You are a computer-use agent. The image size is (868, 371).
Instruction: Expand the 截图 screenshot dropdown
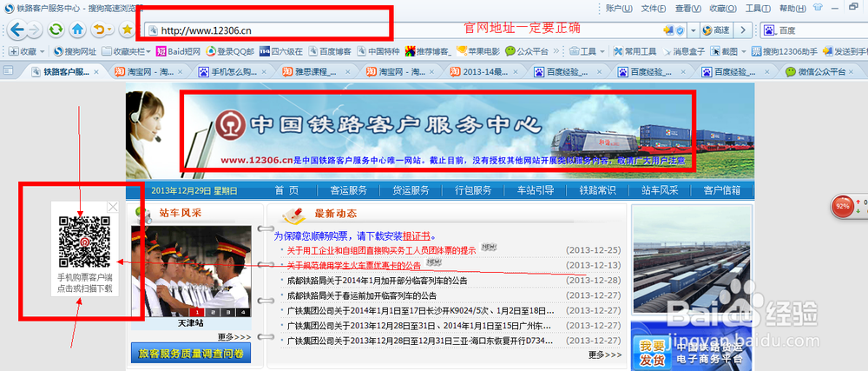point(744,51)
